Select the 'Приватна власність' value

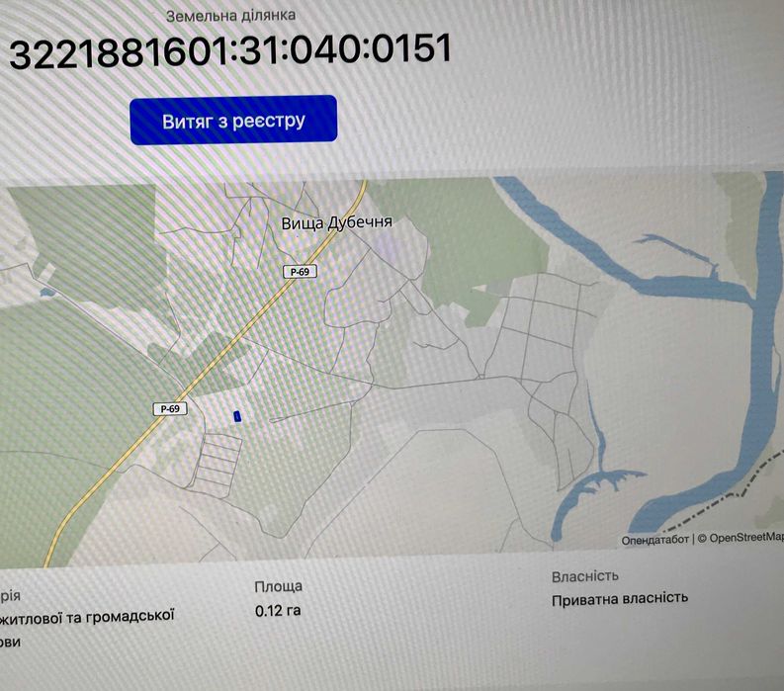pos(620,598)
